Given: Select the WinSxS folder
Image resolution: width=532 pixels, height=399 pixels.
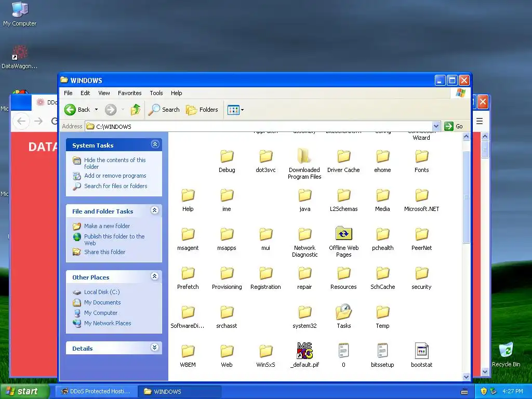Looking at the screenshot, I should 265,356.
